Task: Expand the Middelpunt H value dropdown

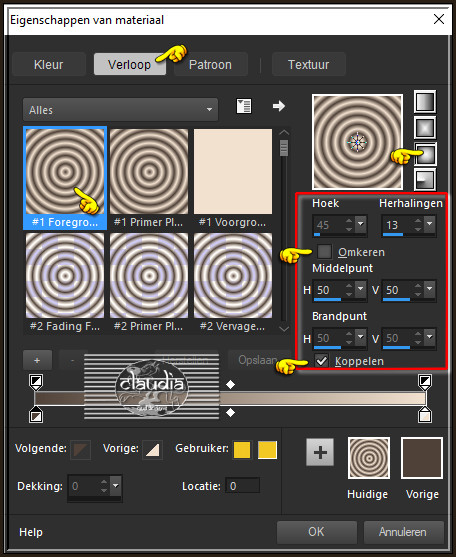Action: point(361,290)
